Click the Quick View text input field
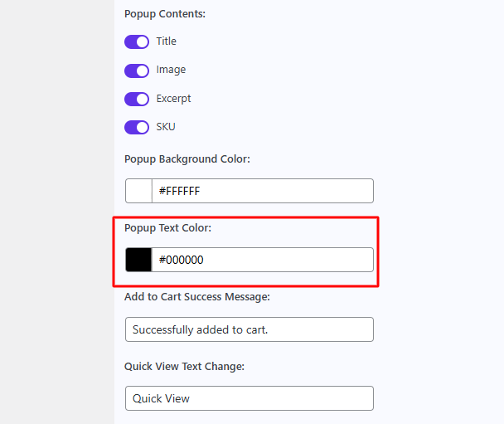The width and height of the screenshot is (504, 424). click(x=249, y=398)
